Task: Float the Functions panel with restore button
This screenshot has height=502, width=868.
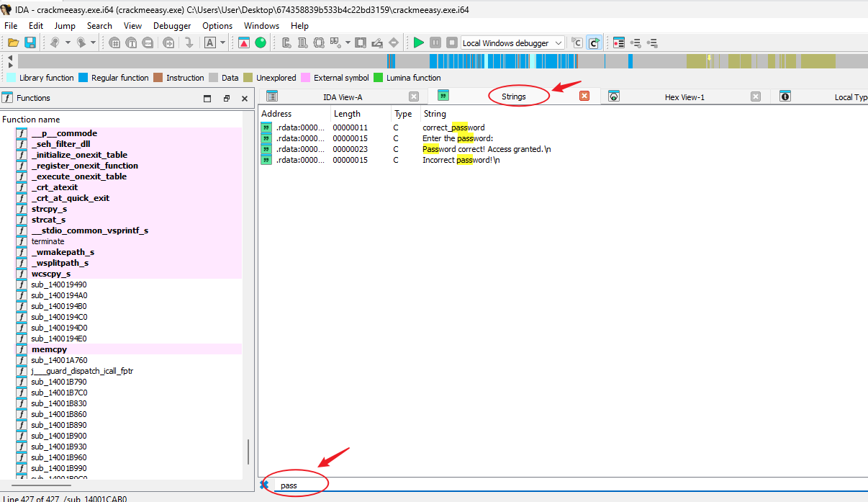Action: 226,98
